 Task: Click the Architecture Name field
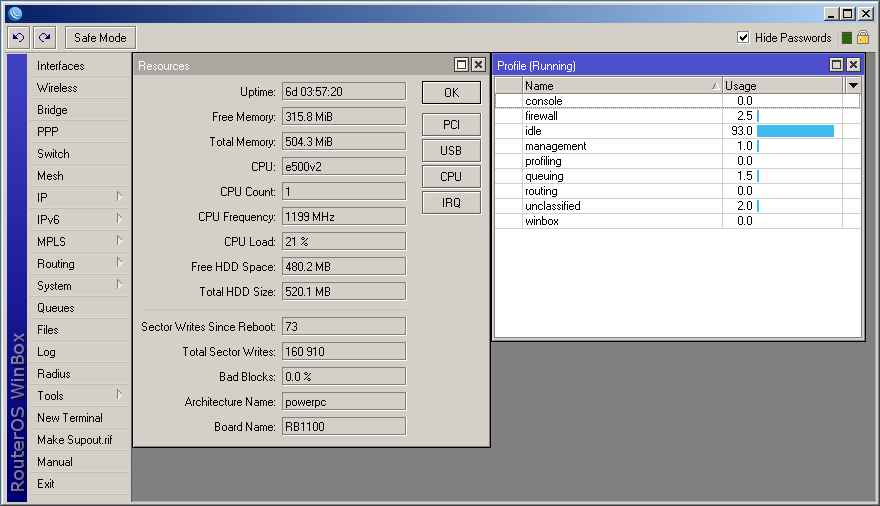343,402
